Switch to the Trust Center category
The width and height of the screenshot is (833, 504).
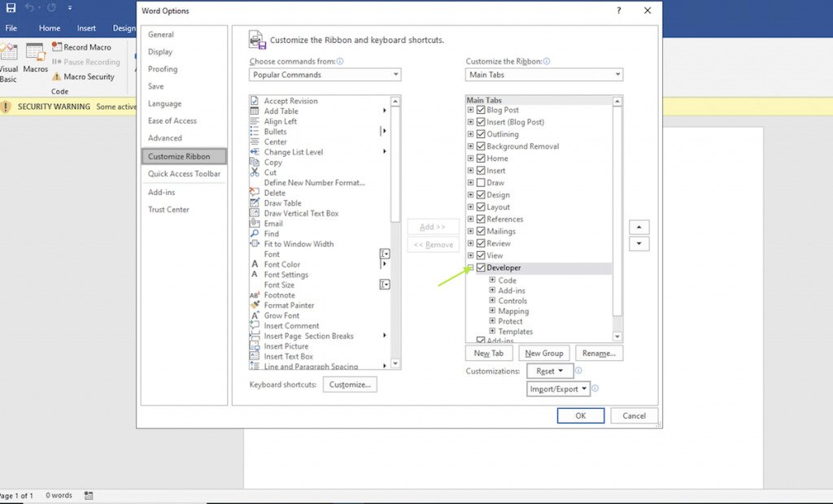pyautogui.click(x=168, y=209)
